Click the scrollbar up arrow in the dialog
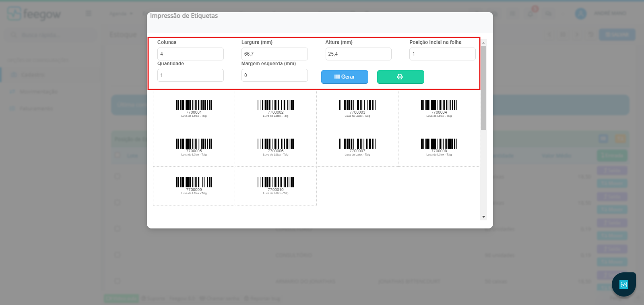Viewport: 644px width, 305px height. (483, 42)
